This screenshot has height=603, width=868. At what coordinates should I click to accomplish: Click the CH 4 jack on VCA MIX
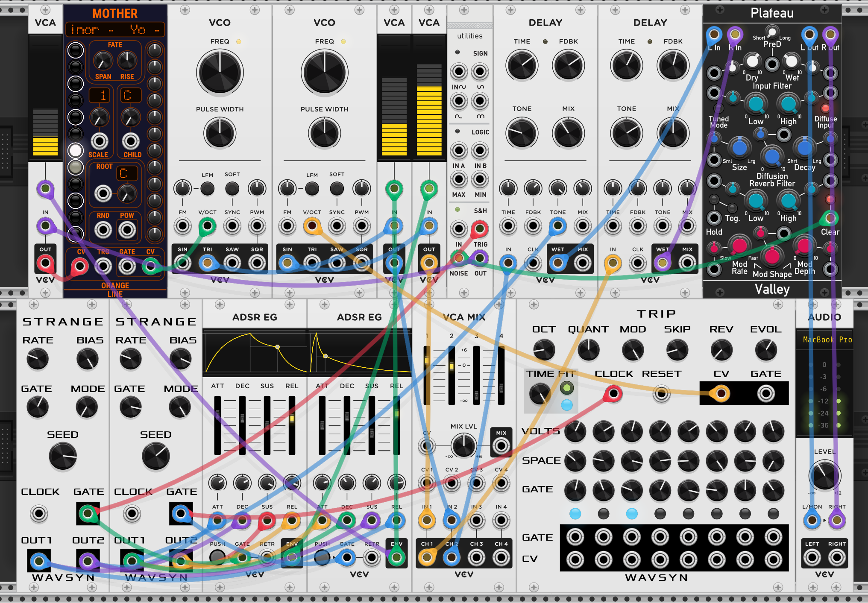[x=501, y=557]
